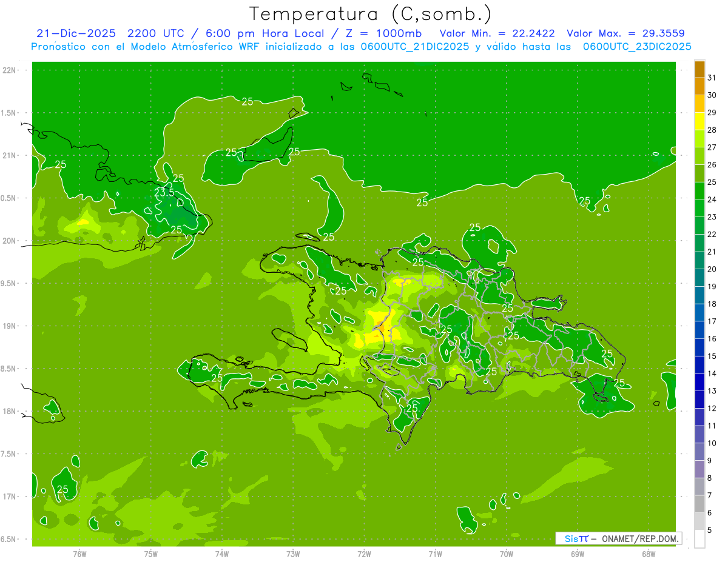The image size is (728, 562).
Task: Click the '31' colorbar scale value
Action: (712, 78)
